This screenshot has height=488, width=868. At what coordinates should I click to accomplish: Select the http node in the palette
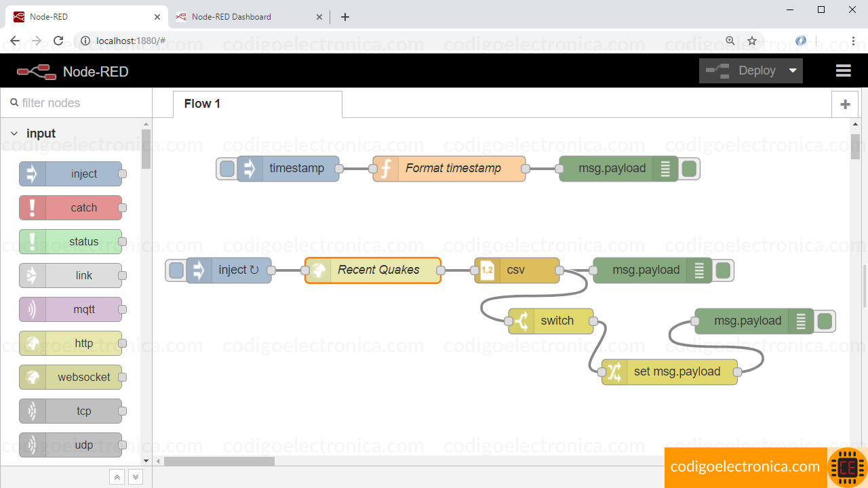[x=71, y=344]
